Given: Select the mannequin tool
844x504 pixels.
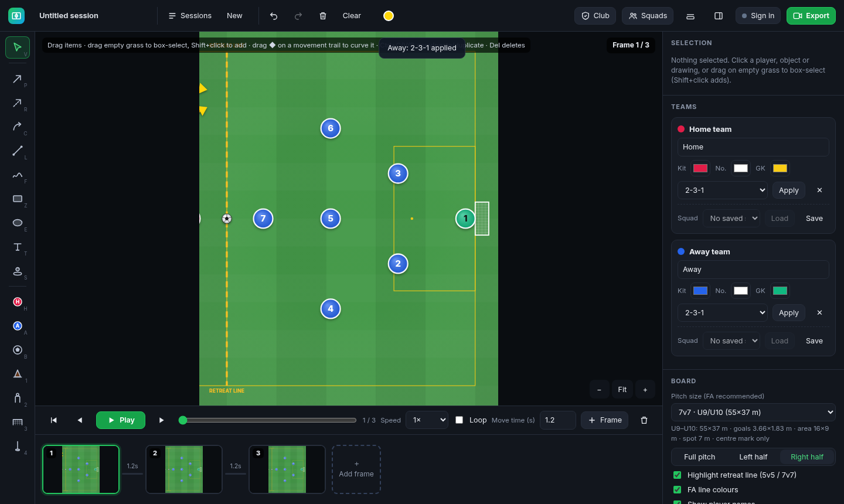Looking at the screenshot, I should (x=18, y=398).
